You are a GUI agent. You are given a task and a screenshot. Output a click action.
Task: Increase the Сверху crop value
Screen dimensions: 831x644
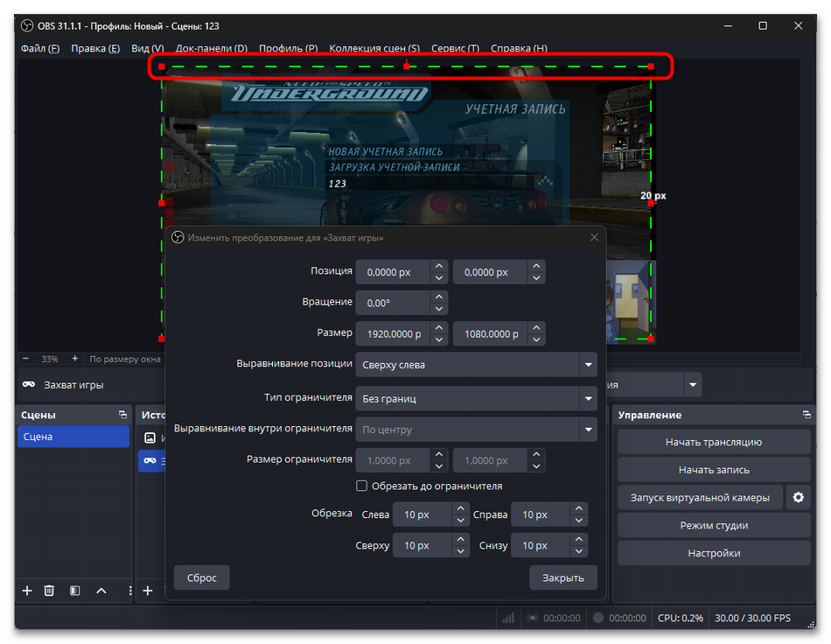tap(460, 539)
